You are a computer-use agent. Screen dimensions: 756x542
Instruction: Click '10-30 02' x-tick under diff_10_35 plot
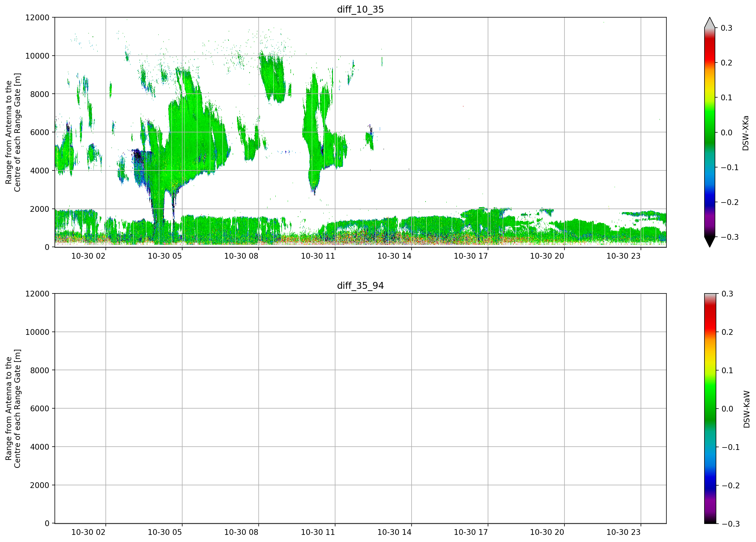(x=88, y=256)
